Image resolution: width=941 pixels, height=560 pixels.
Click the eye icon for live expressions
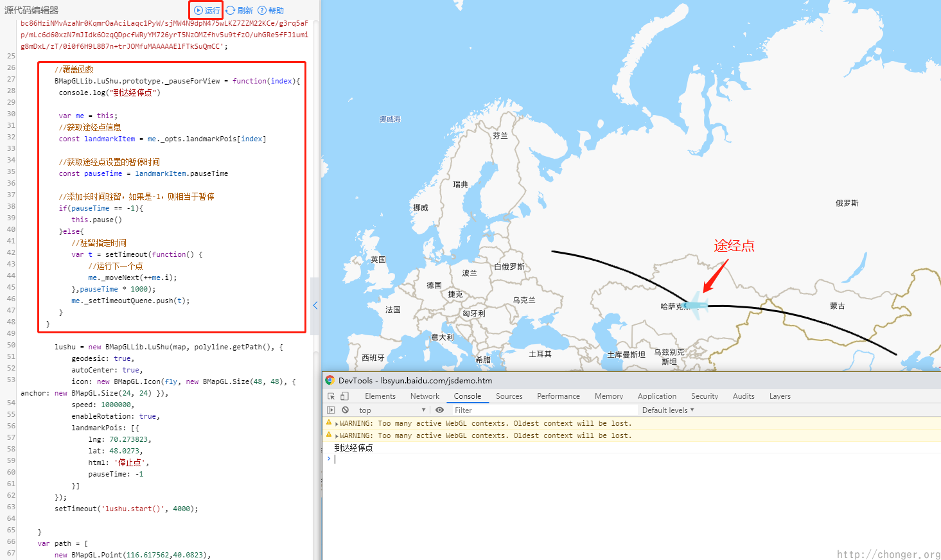(x=439, y=410)
